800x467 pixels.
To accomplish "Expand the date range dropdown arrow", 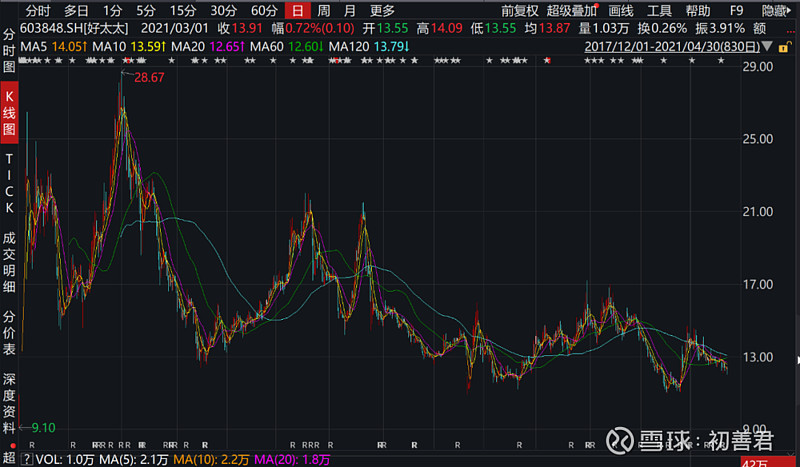I will pos(767,46).
